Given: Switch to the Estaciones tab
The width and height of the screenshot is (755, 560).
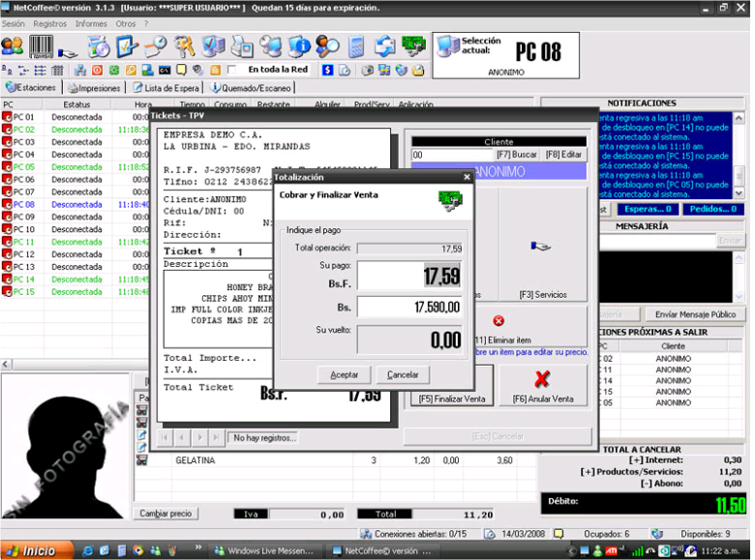Looking at the screenshot, I should click(x=31, y=88).
